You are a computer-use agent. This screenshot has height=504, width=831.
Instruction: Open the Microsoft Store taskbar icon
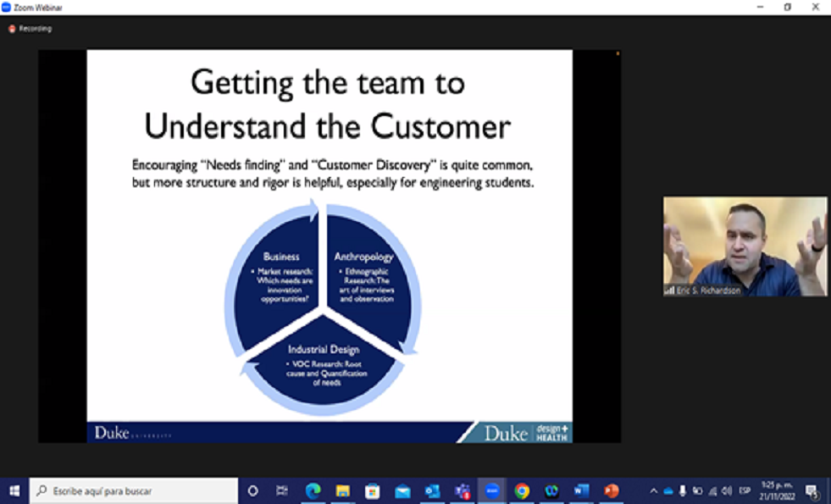[x=372, y=490]
